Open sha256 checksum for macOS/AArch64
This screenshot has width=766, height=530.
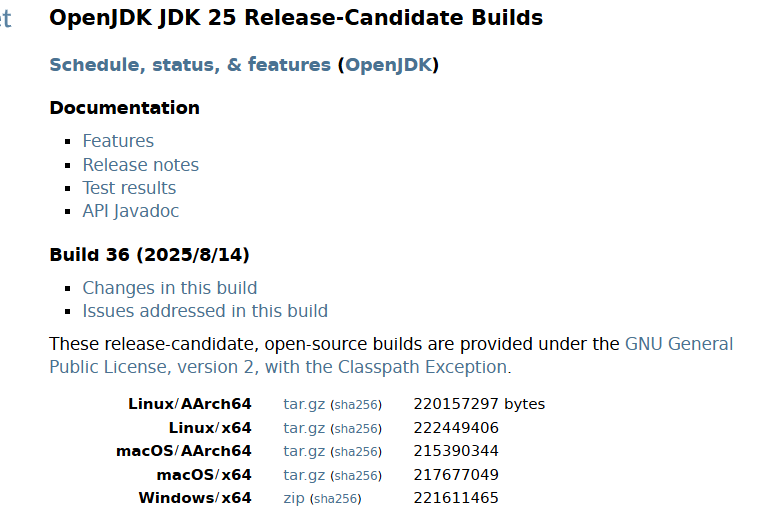tap(356, 452)
